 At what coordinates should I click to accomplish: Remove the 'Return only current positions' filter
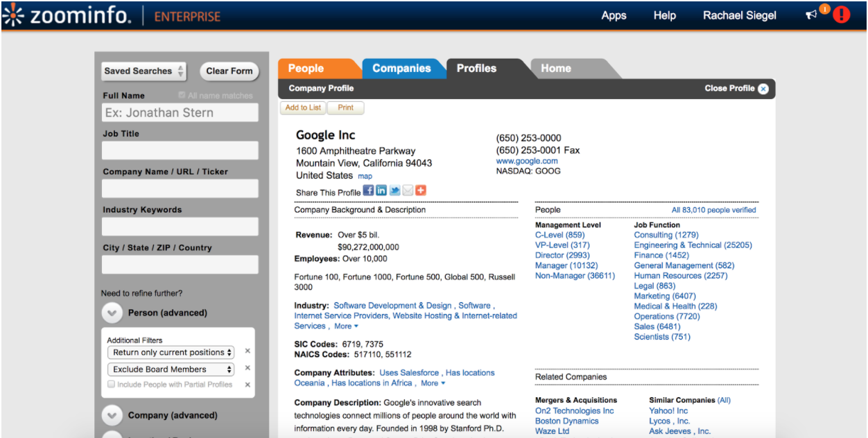click(x=248, y=351)
